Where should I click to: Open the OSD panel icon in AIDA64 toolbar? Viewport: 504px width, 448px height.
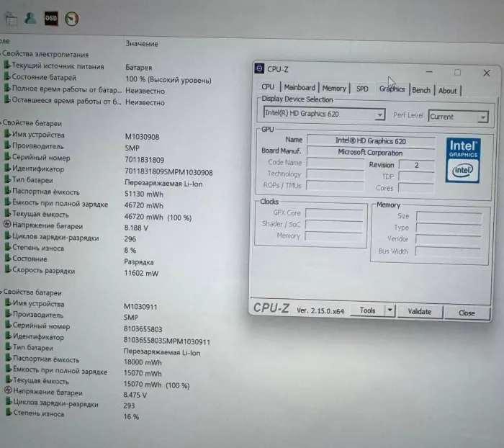(51, 18)
